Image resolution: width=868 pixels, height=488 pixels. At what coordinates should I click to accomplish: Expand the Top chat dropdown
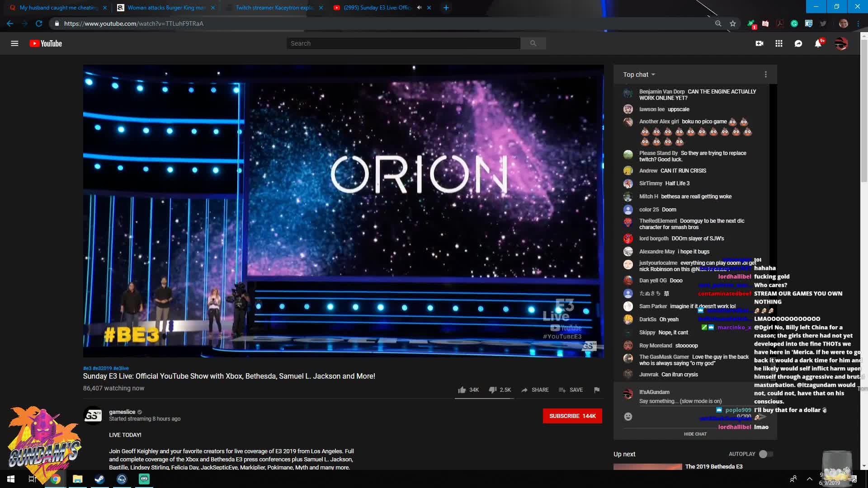(639, 75)
